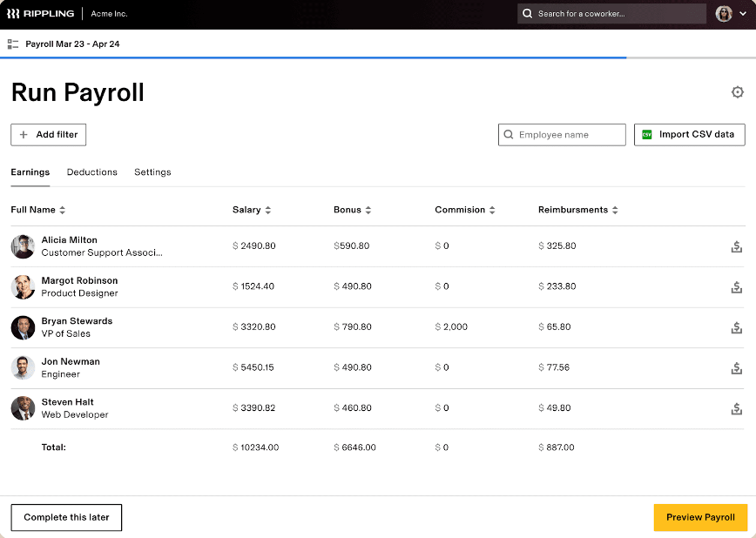Sort by the Commision column arrows
Image resolution: width=756 pixels, height=538 pixels.
click(492, 210)
